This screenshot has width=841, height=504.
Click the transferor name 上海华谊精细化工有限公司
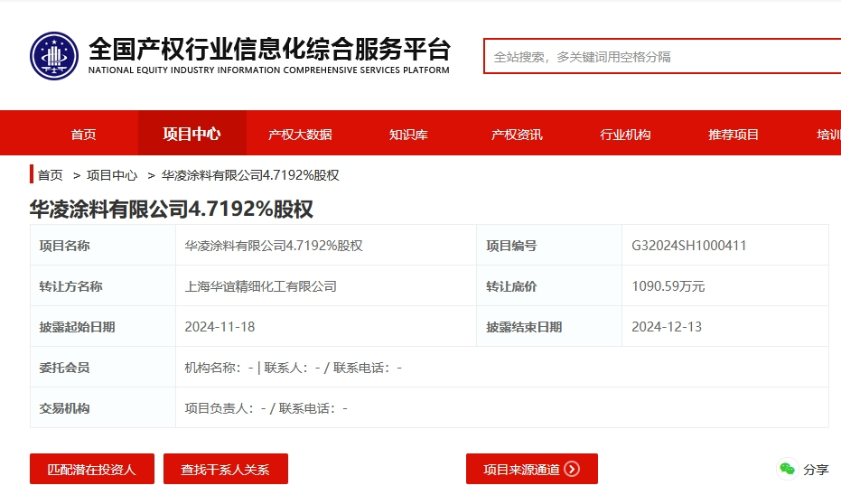tap(261, 286)
